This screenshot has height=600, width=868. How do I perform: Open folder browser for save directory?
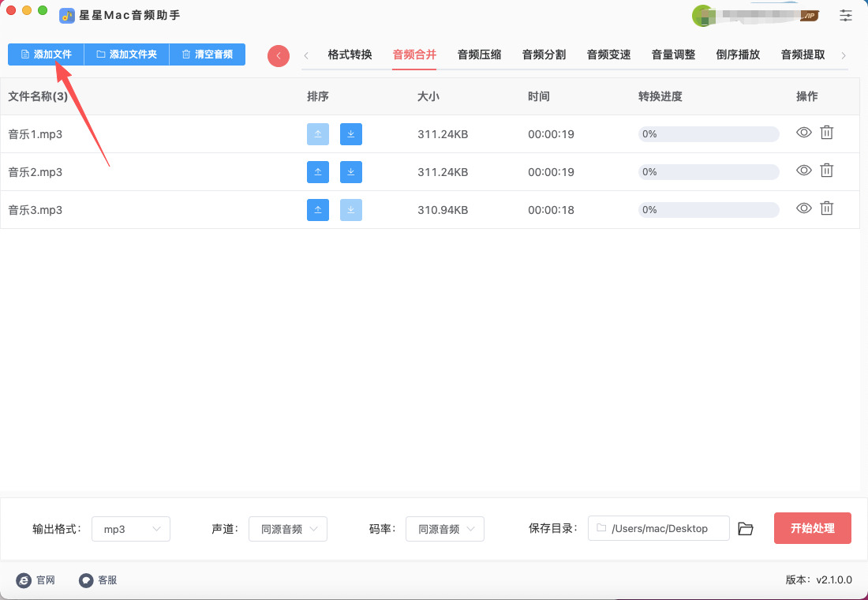[x=746, y=529]
